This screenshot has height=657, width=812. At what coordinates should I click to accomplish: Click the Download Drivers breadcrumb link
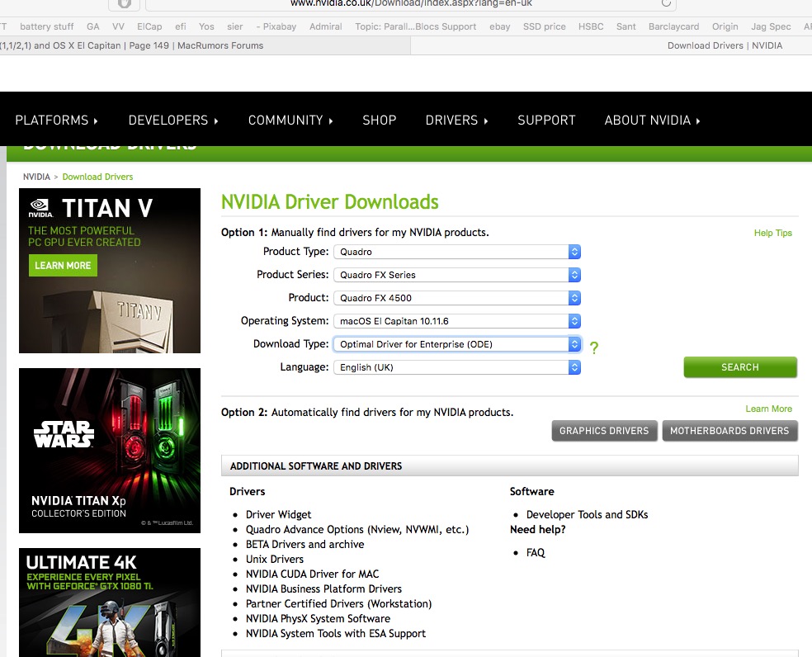[97, 177]
